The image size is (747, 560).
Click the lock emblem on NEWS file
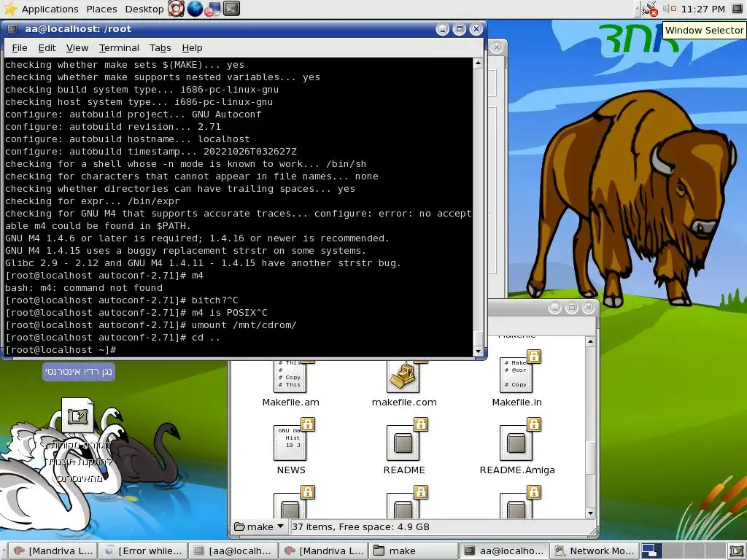(x=308, y=424)
